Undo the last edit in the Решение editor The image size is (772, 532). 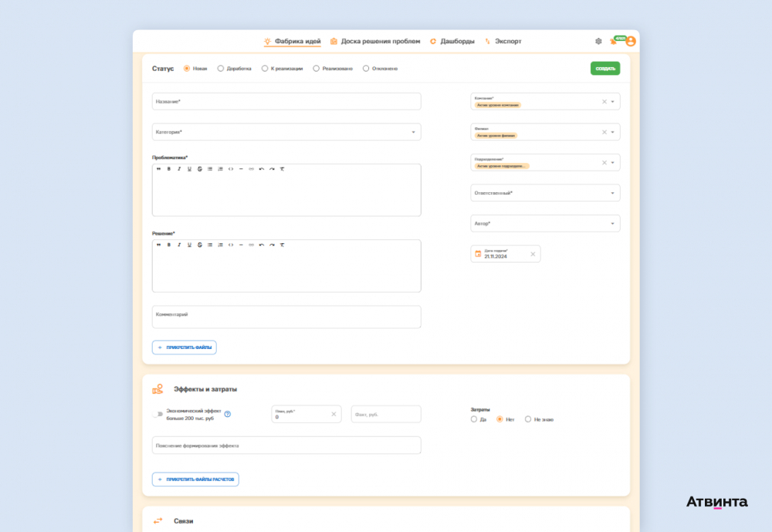tap(262, 245)
